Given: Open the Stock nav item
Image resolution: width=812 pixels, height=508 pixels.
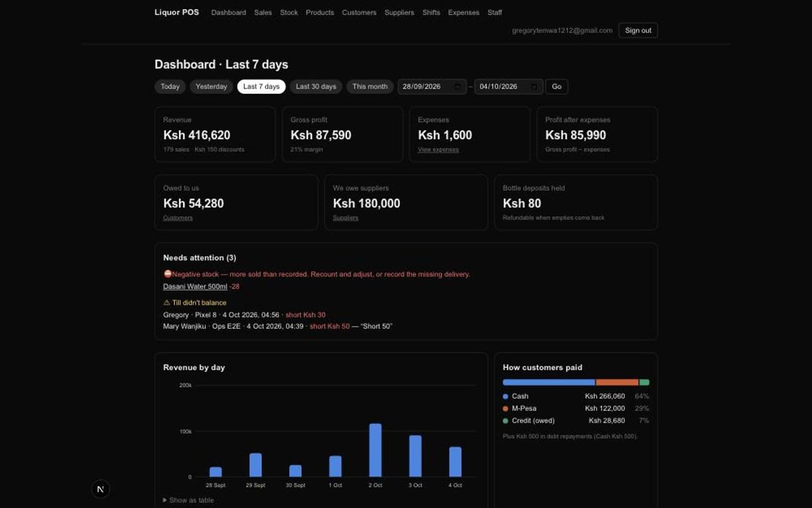Looking at the screenshot, I should click(289, 12).
